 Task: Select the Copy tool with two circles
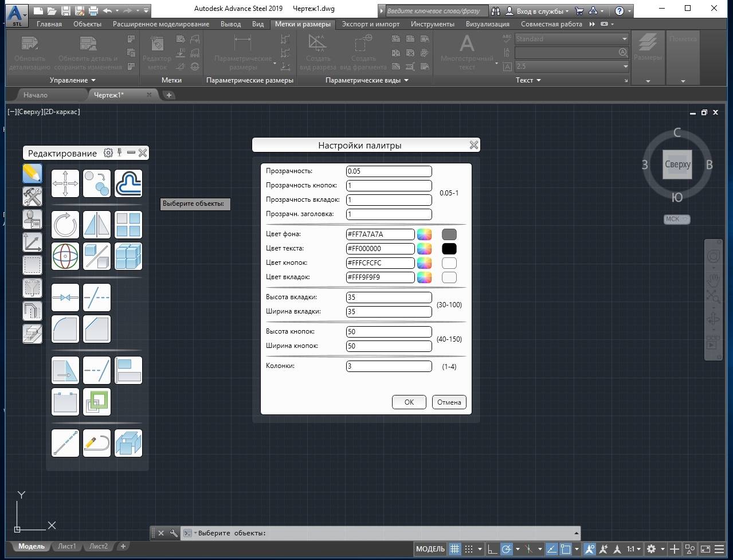[x=97, y=183]
